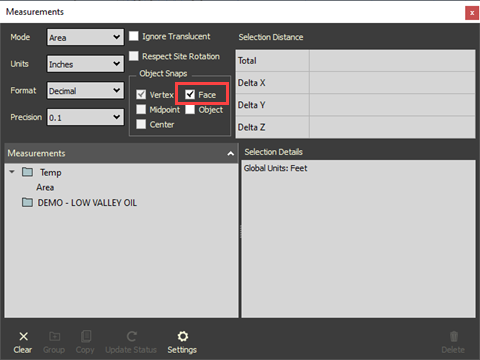Click the Global Units: Feet text
Screen dimensions: 480x360
pos(275,168)
